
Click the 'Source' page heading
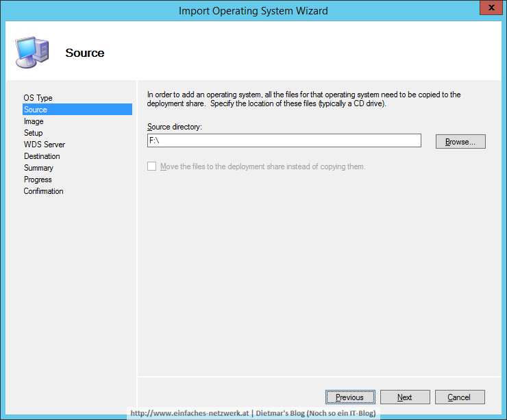pyautogui.click(x=85, y=53)
